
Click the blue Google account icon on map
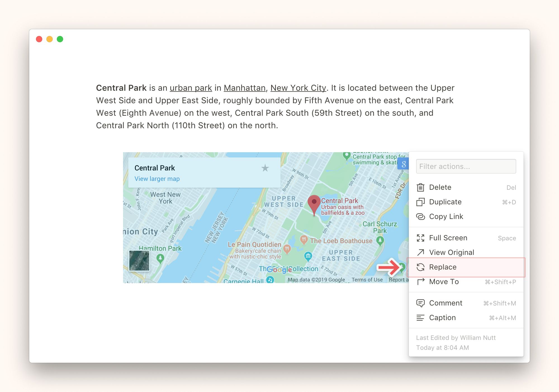click(403, 164)
